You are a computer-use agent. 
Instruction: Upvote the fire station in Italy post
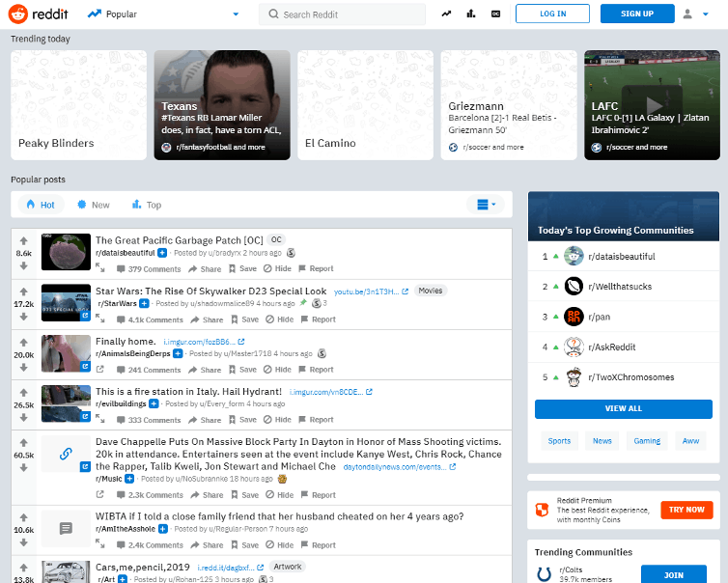24,392
